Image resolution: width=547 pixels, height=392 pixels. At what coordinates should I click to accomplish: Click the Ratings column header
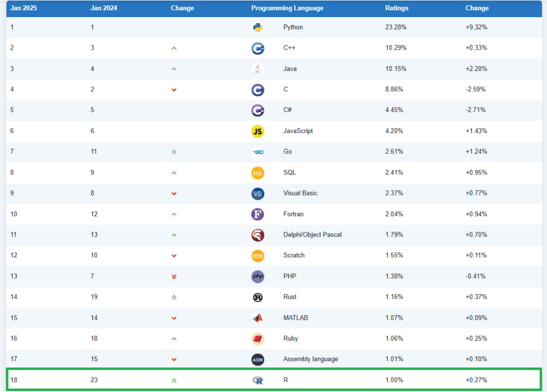click(396, 8)
